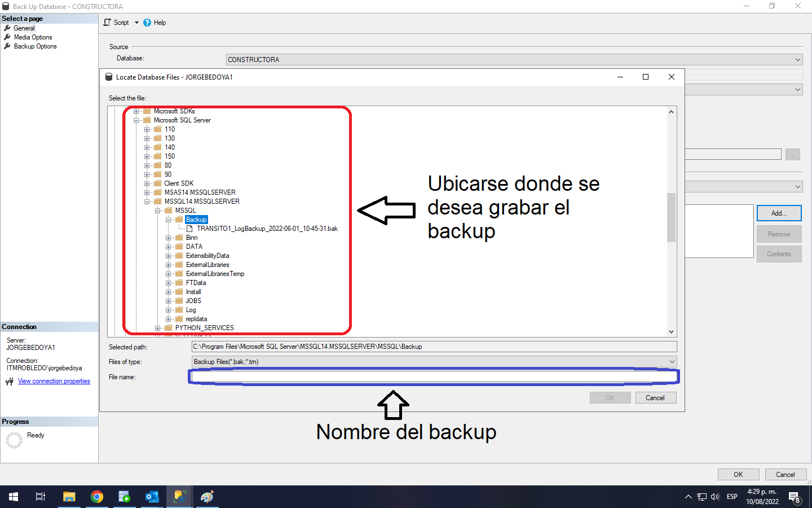Click the file tree scroll up arrow
This screenshot has width=812, height=508.
pyautogui.click(x=671, y=112)
